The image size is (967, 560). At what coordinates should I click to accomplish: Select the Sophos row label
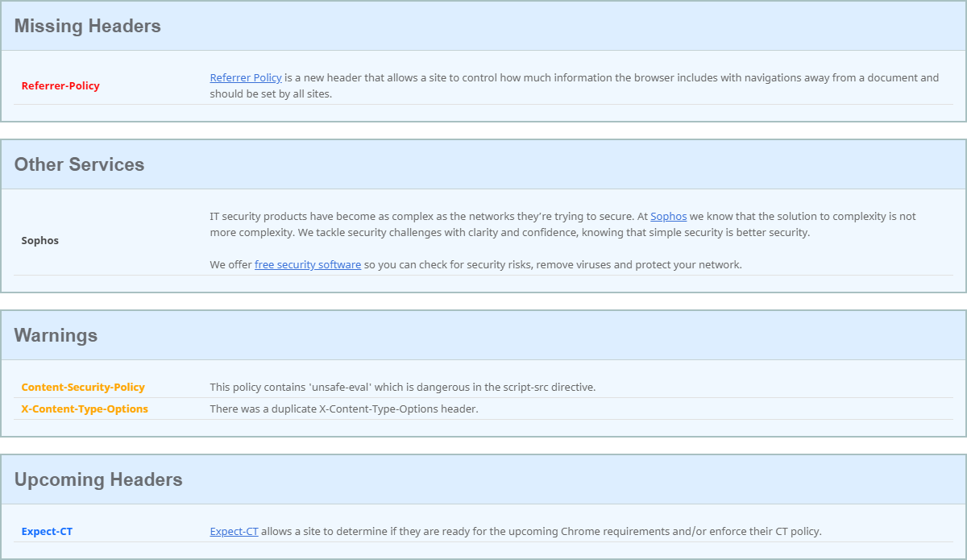[40, 240]
